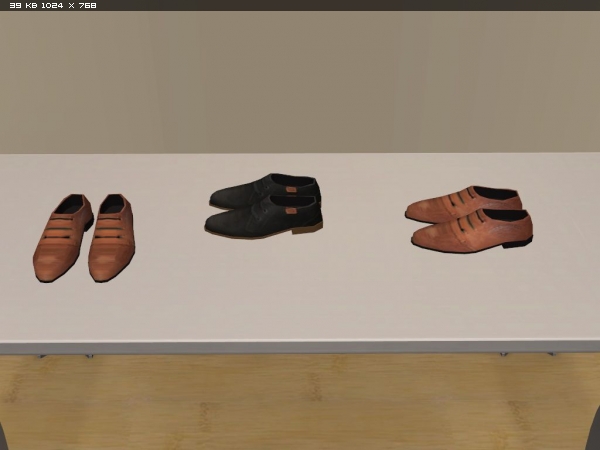Select the pair of orange shoes facing forward
Screen dimensions: 600x450
(x=84, y=238)
